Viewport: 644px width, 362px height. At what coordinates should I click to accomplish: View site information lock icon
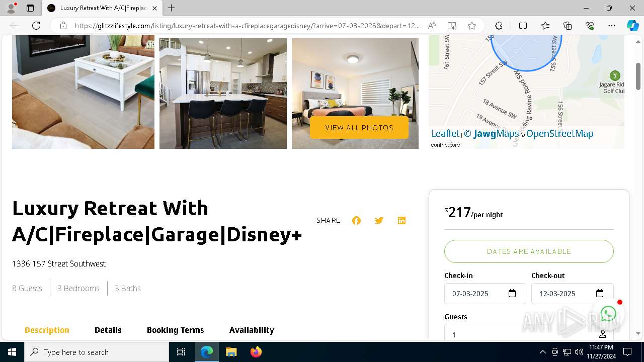[x=63, y=26]
